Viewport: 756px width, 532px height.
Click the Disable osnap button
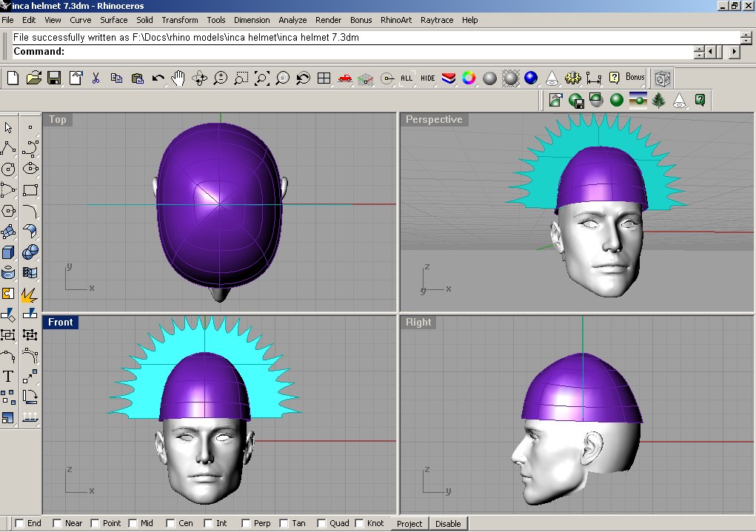pos(447,523)
